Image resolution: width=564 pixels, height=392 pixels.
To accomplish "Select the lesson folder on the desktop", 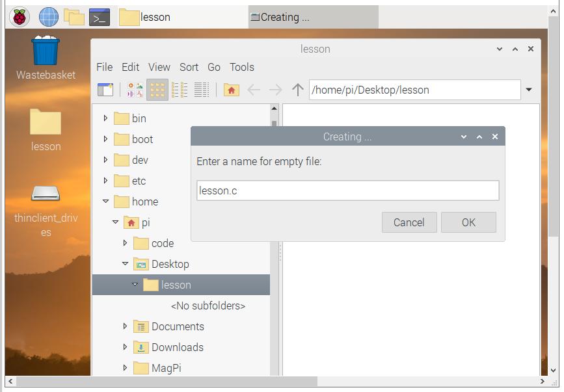I will 46,130.
